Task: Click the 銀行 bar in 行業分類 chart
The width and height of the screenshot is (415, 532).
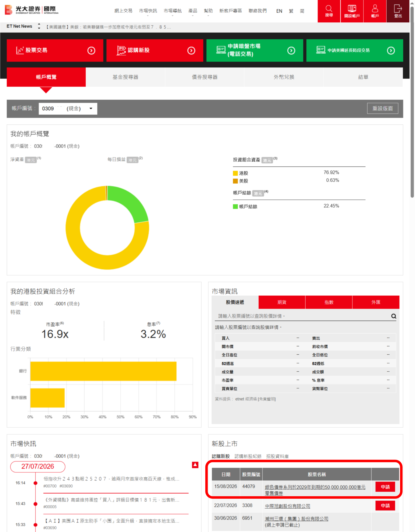Action: [x=103, y=371]
